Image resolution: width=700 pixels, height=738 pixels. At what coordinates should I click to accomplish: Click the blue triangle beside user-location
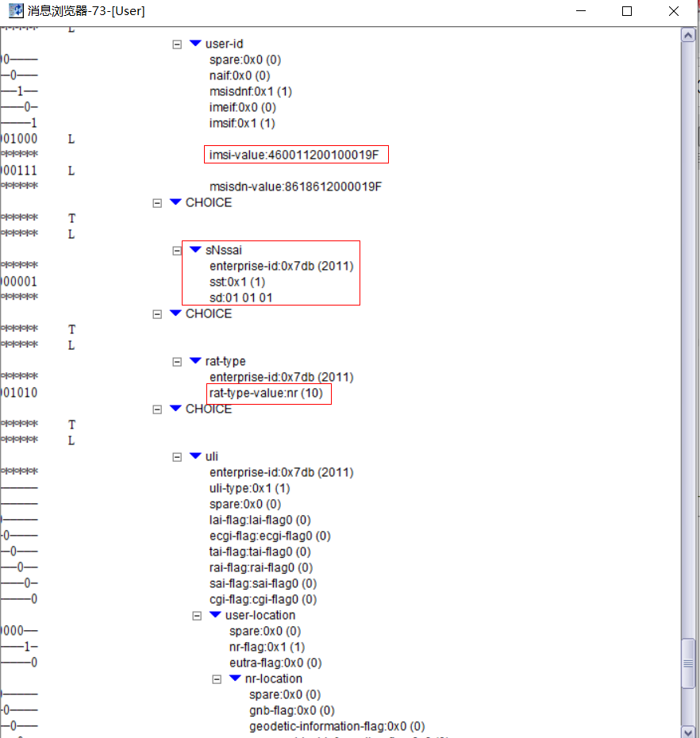tap(214, 615)
